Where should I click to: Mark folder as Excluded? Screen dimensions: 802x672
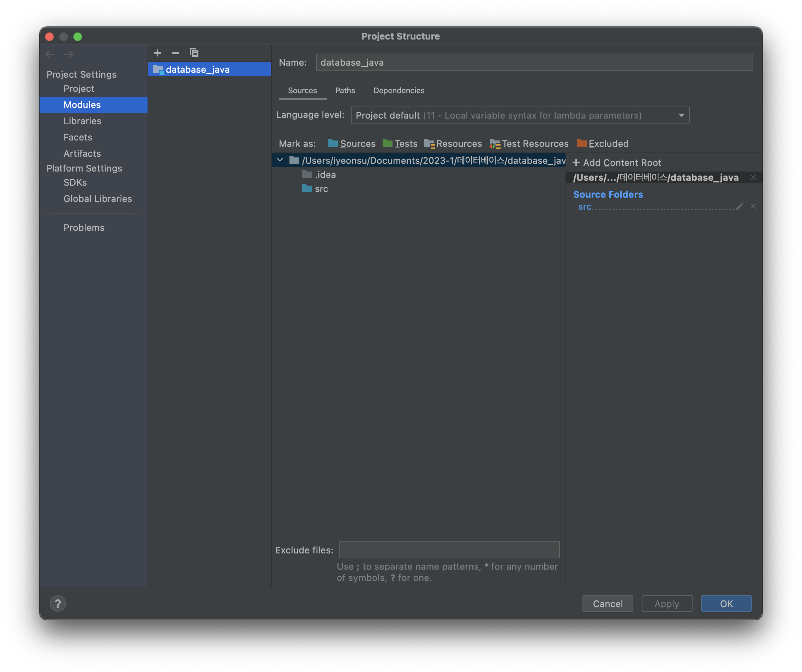(602, 144)
